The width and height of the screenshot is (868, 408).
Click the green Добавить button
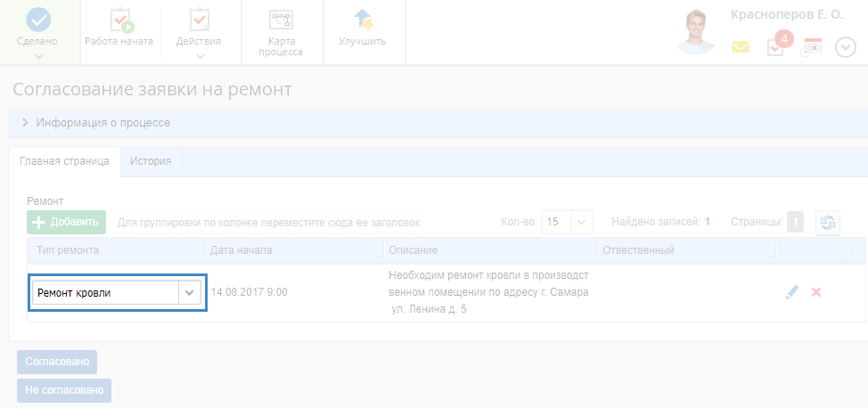coord(67,222)
